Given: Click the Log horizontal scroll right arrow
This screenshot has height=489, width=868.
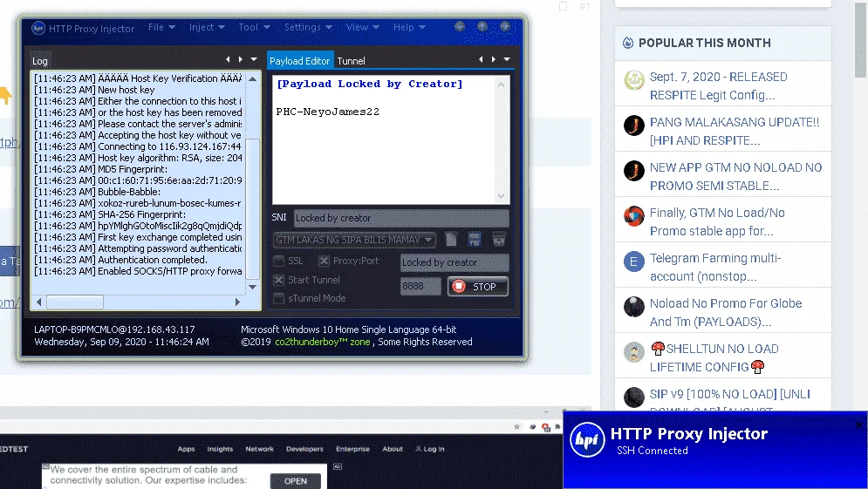Looking at the screenshot, I should [237, 302].
